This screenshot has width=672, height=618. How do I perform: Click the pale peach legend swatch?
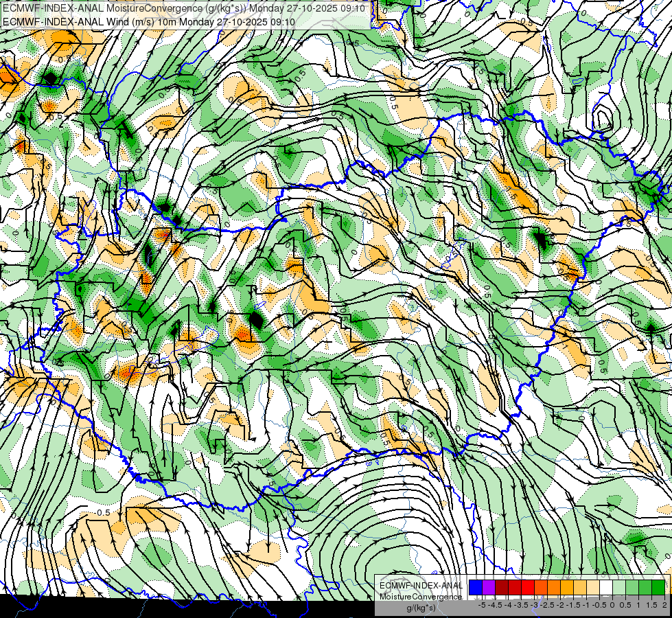pyautogui.click(x=593, y=587)
